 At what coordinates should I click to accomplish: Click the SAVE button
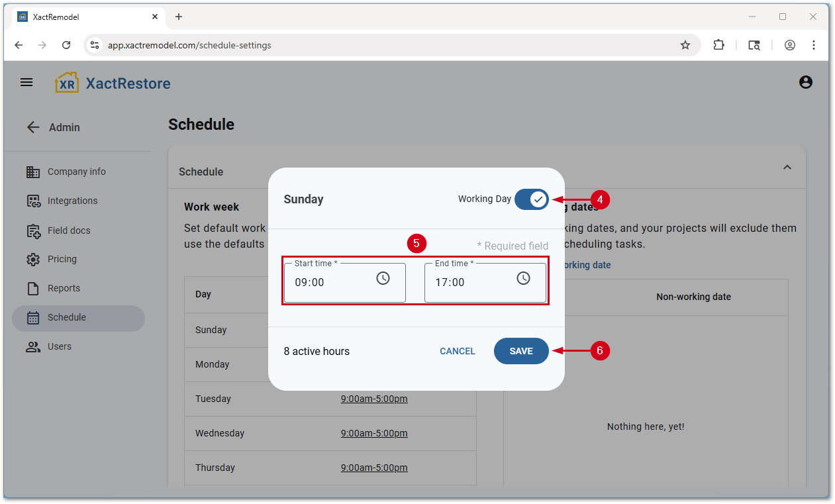(x=521, y=351)
